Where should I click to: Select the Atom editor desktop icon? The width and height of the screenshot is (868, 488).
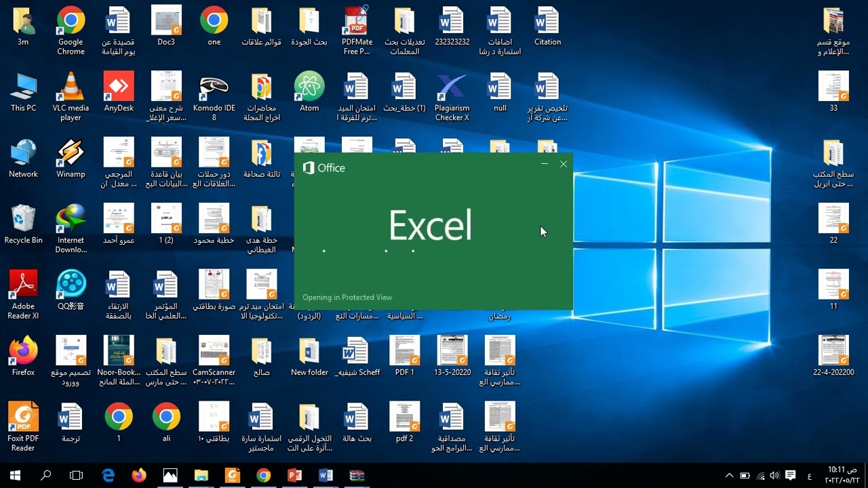[309, 91]
